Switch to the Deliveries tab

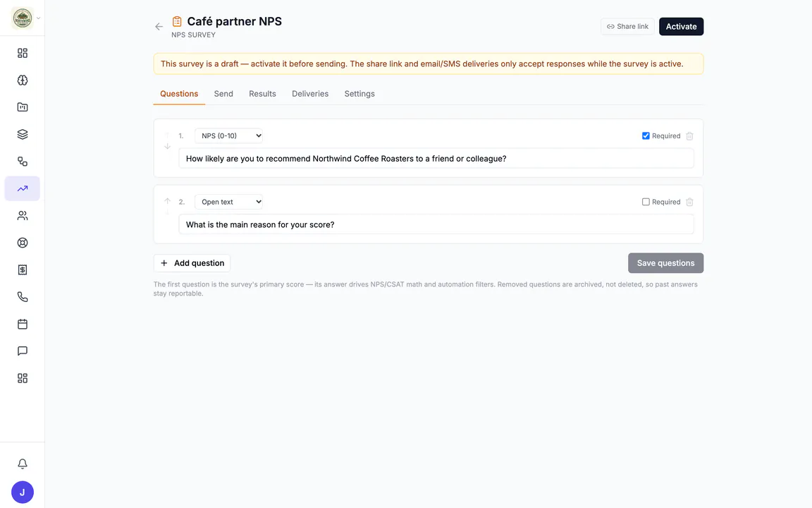click(310, 94)
